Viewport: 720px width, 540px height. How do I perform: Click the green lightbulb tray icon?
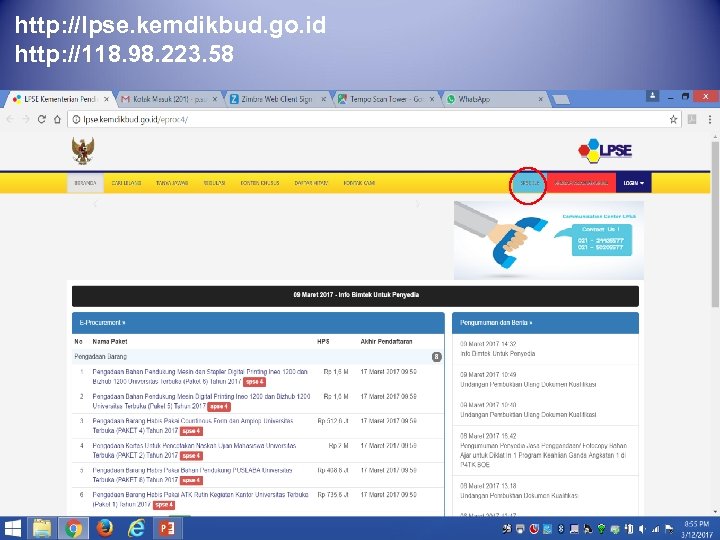click(x=601, y=529)
